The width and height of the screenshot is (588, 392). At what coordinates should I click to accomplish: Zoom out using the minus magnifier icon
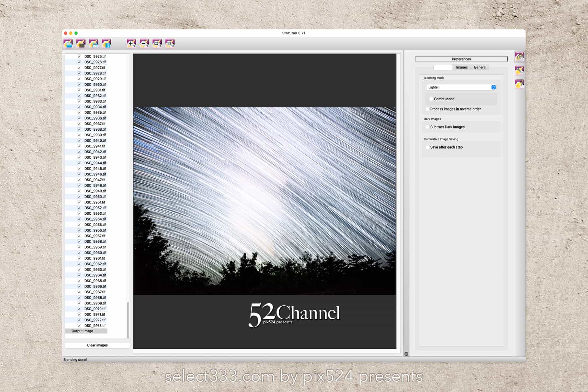(x=144, y=43)
